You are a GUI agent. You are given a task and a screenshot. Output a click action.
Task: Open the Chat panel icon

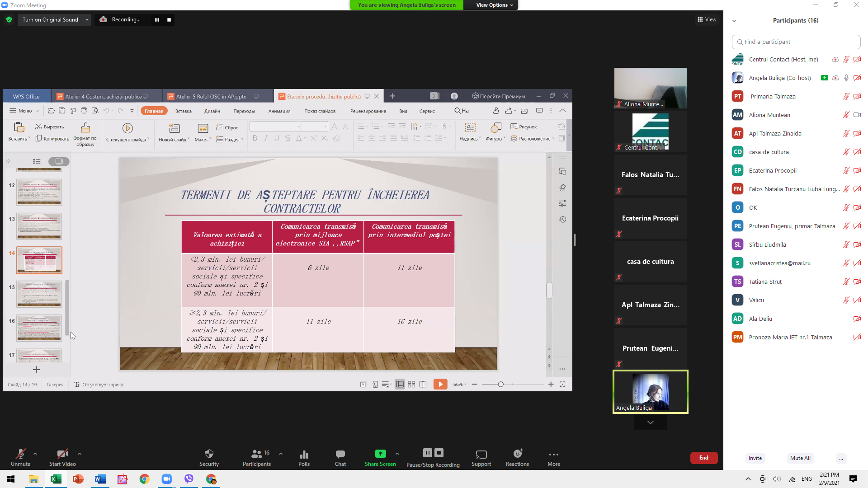340,455
